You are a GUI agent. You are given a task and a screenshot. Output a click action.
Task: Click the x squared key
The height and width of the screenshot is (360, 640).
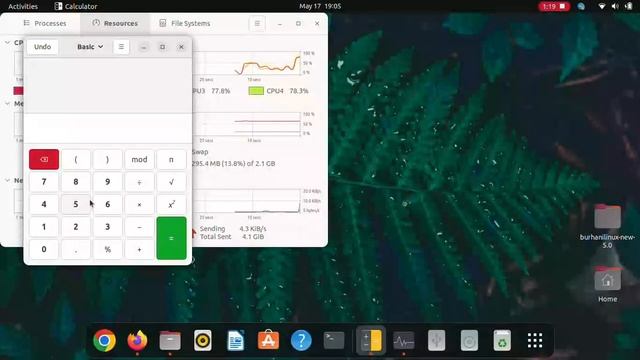(x=171, y=204)
